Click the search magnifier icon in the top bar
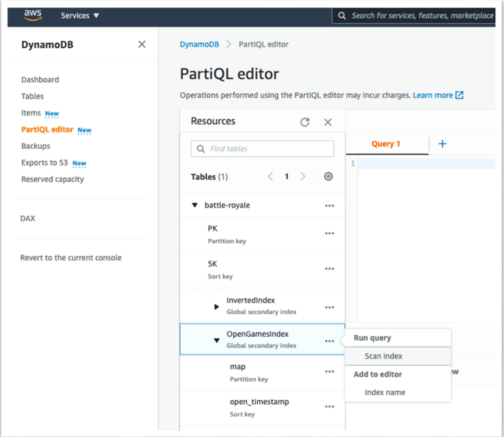The image size is (504, 437). coord(342,16)
